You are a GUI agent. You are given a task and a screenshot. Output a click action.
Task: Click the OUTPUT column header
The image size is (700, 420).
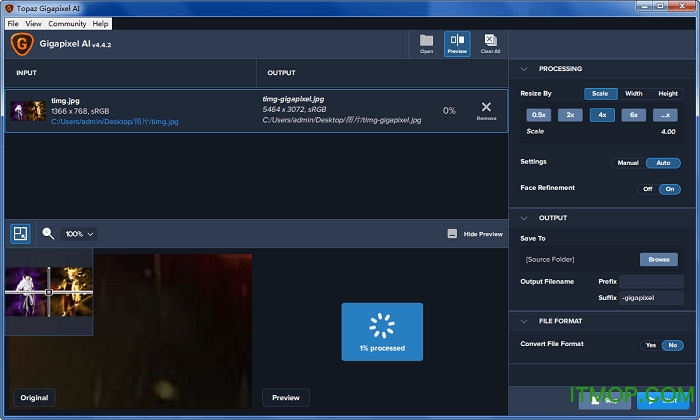tap(281, 73)
